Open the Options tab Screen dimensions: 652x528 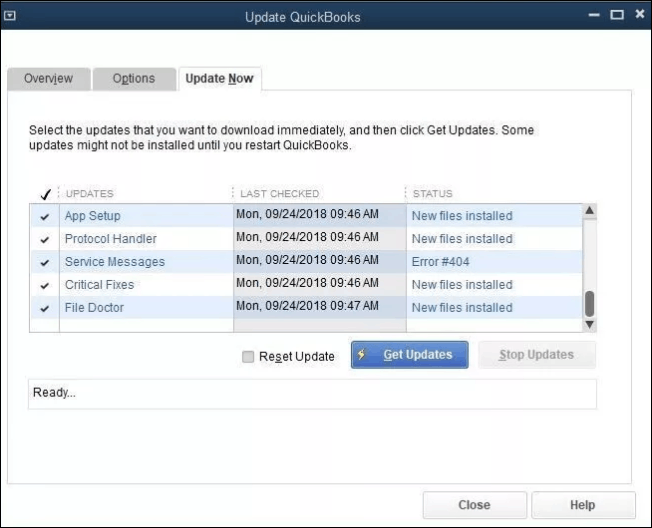click(x=133, y=79)
